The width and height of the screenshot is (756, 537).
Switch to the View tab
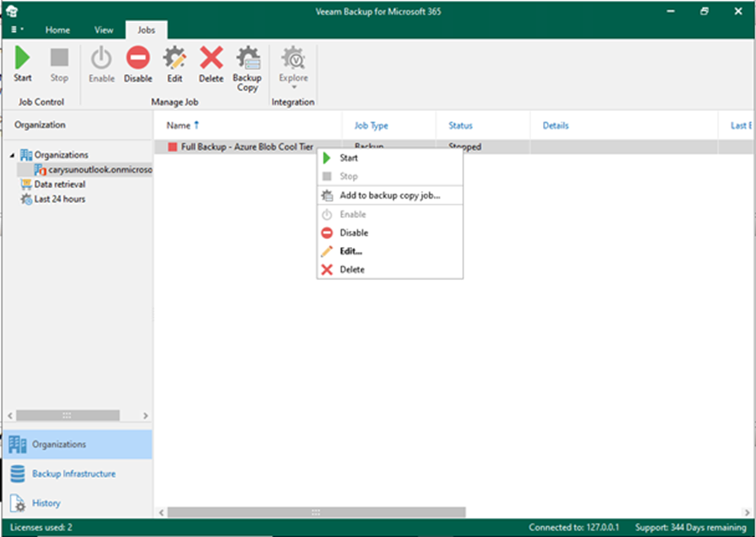click(104, 30)
